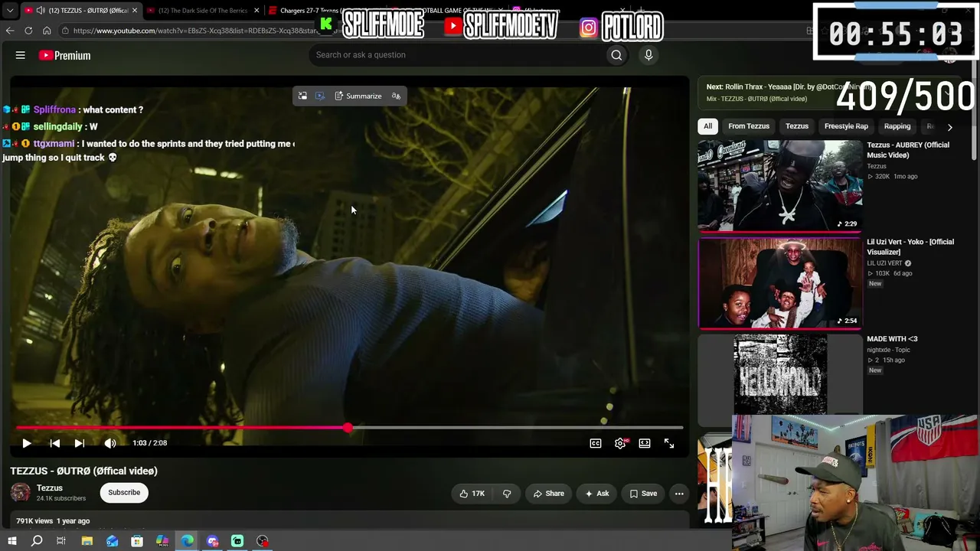Click the video enhance icon in overlay toolbar
Screen dimensions: 980x551
point(320,96)
